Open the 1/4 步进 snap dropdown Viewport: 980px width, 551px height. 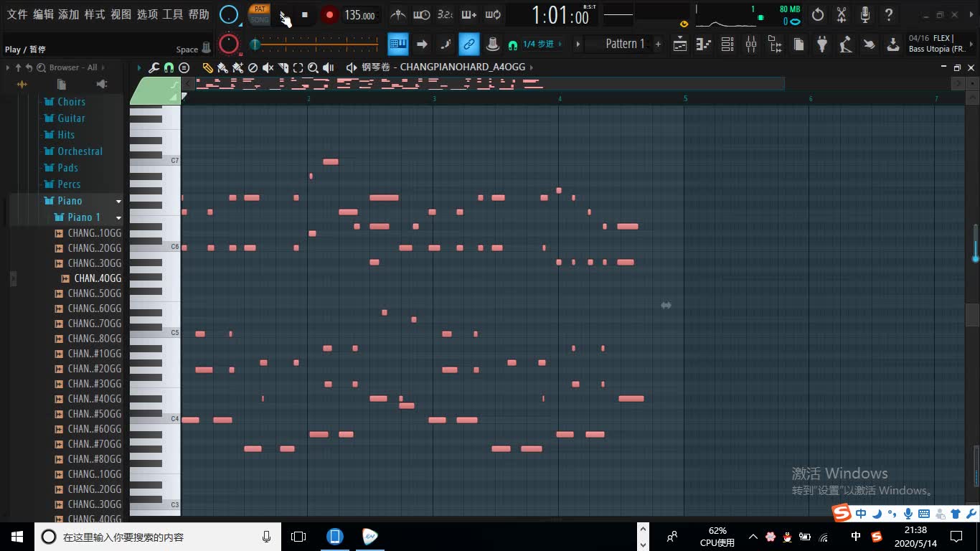pyautogui.click(x=542, y=44)
